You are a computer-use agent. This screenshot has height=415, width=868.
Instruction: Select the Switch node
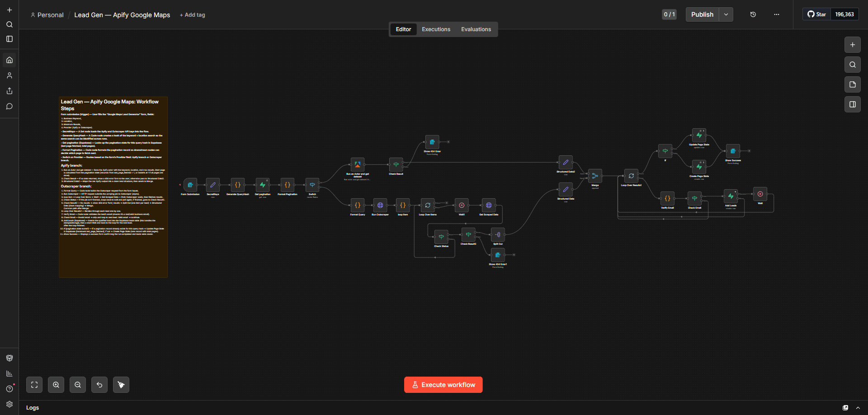point(312,185)
